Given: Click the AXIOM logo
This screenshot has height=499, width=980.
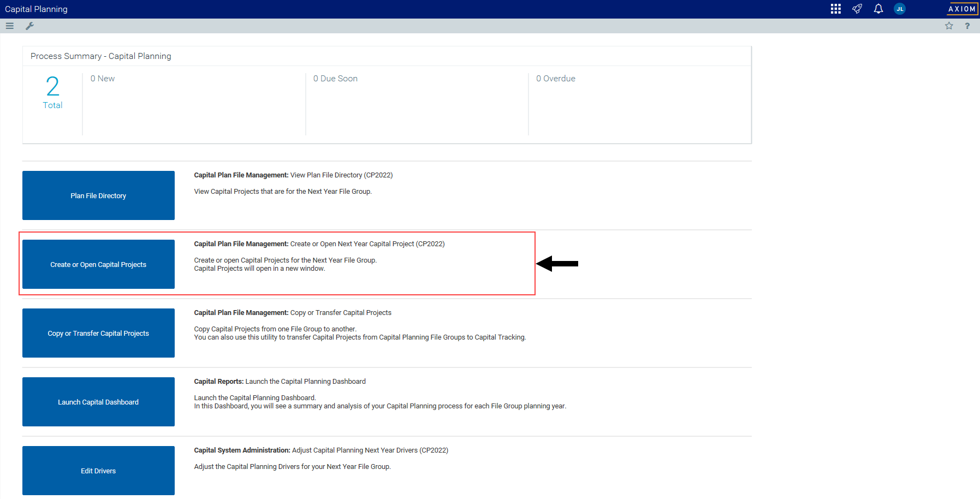Looking at the screenshot, I should pyautogui.click(x=961, y=9).
